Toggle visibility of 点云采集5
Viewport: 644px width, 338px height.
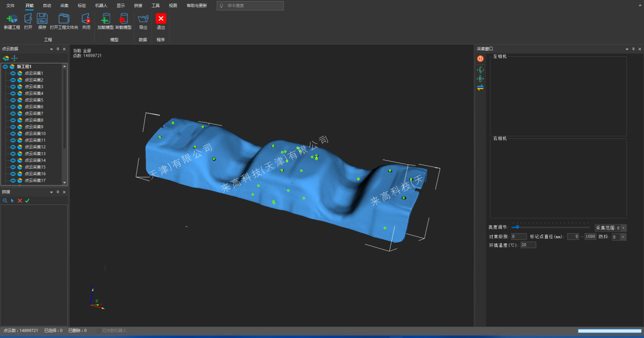click(13, 100)
